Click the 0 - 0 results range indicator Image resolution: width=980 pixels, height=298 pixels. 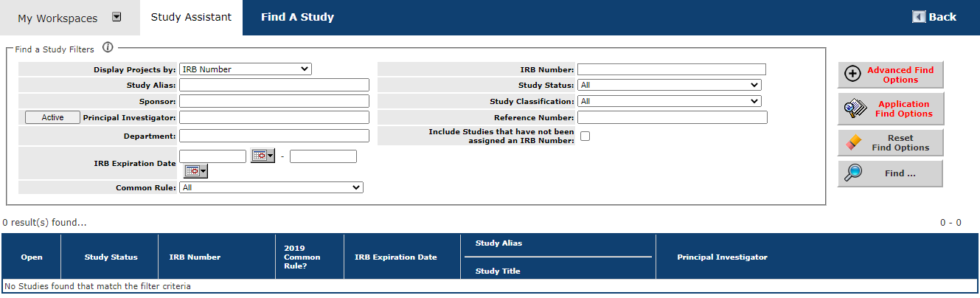[x=951, y=222]
